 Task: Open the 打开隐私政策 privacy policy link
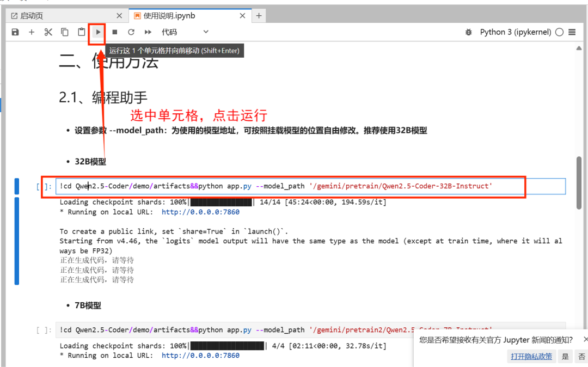[x=531, y=357]
